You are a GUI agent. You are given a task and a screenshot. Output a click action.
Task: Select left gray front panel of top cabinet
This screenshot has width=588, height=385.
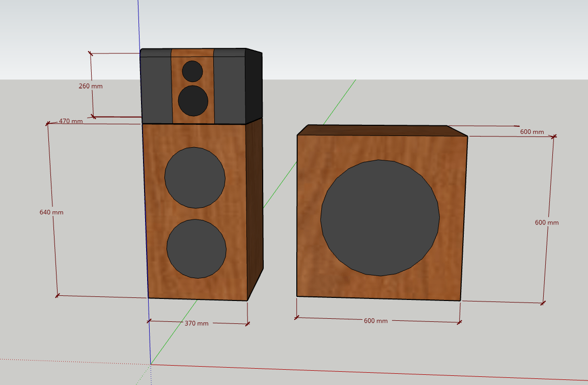pyautogui.click(x=156, y=90)
